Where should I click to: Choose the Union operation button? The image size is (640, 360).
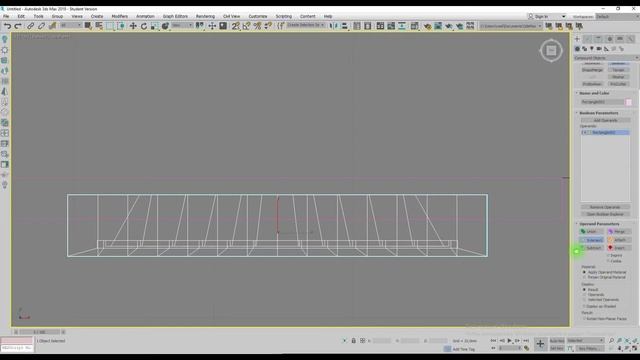coord(591,231)
